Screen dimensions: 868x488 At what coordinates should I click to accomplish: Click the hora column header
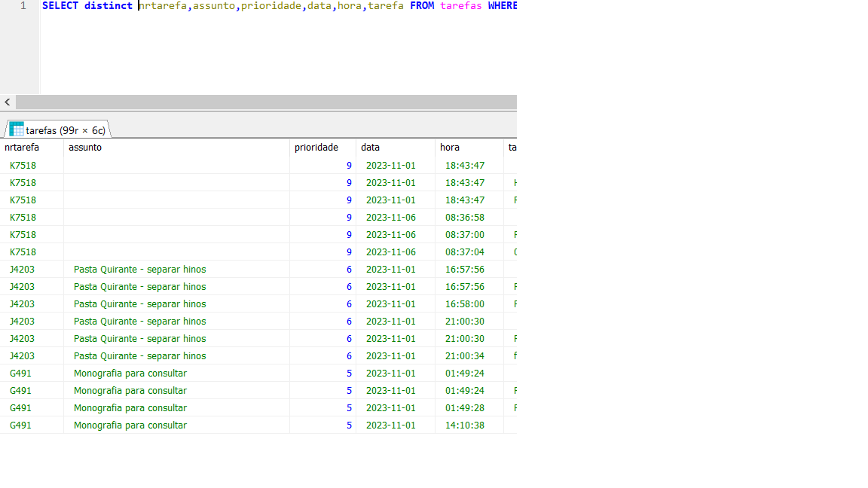click(x=450, y=148)
